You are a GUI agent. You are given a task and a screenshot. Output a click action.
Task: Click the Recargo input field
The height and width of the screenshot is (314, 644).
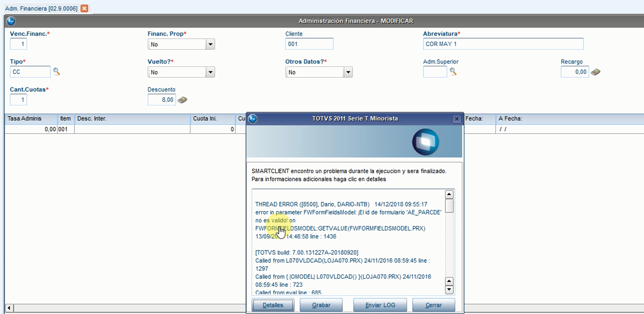[x=575, y=72]
